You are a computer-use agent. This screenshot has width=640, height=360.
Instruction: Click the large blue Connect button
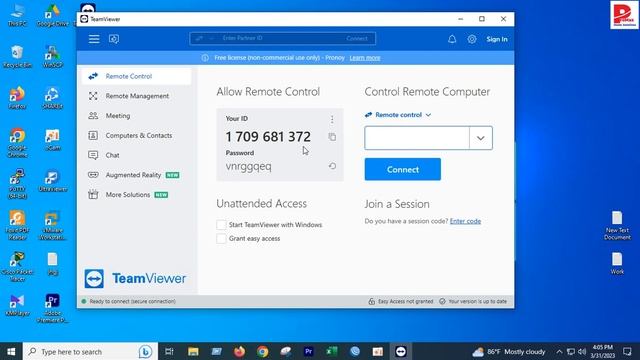pyautogui.click(x=402, y=169)
